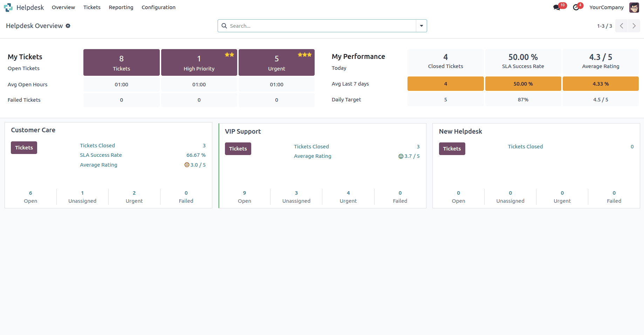644x335 pixels.
Task: Click the 5 Urgent tickets tile
Action: tap(276, 62)
